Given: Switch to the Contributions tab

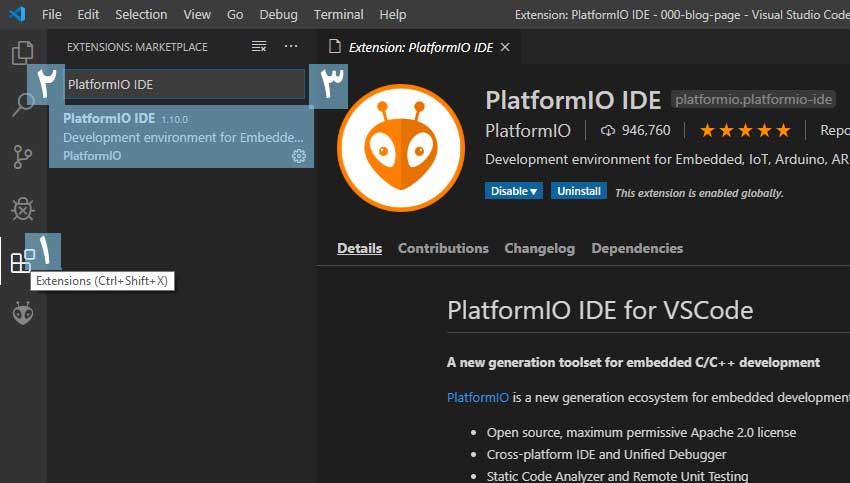Looking at the screenshot, I should pos(443,248).
